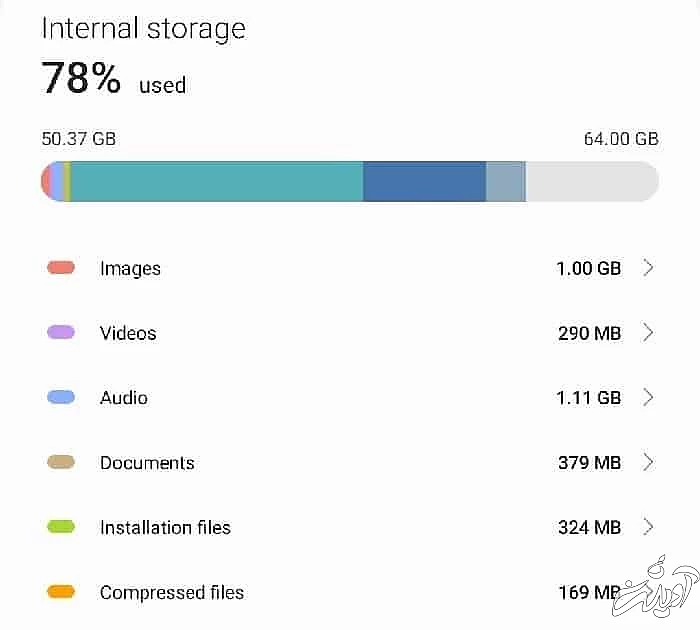Expand Images using its chevron arrow
The width and height of the screenshot is (700, 630).
(648, 268)
